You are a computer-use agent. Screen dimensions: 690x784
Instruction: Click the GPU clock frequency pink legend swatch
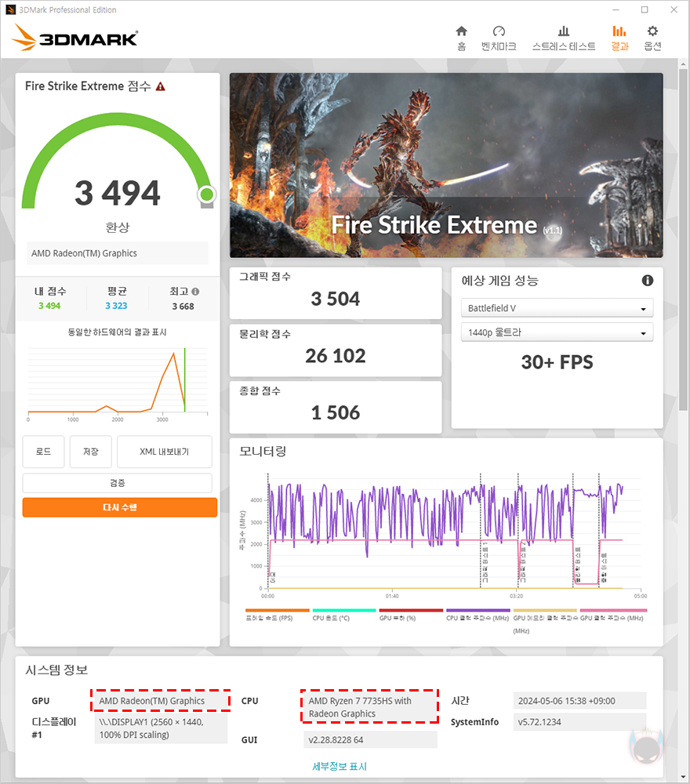(613, 611)
